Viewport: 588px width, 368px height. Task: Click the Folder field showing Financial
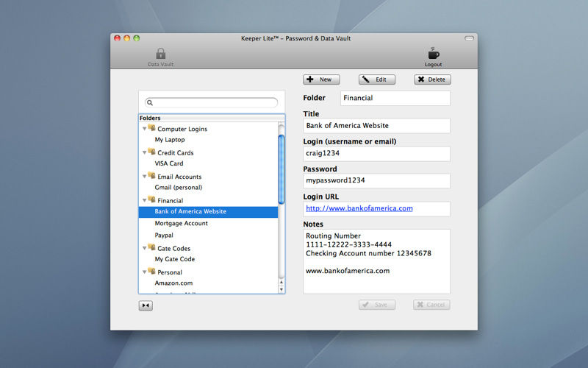point(395,98)
